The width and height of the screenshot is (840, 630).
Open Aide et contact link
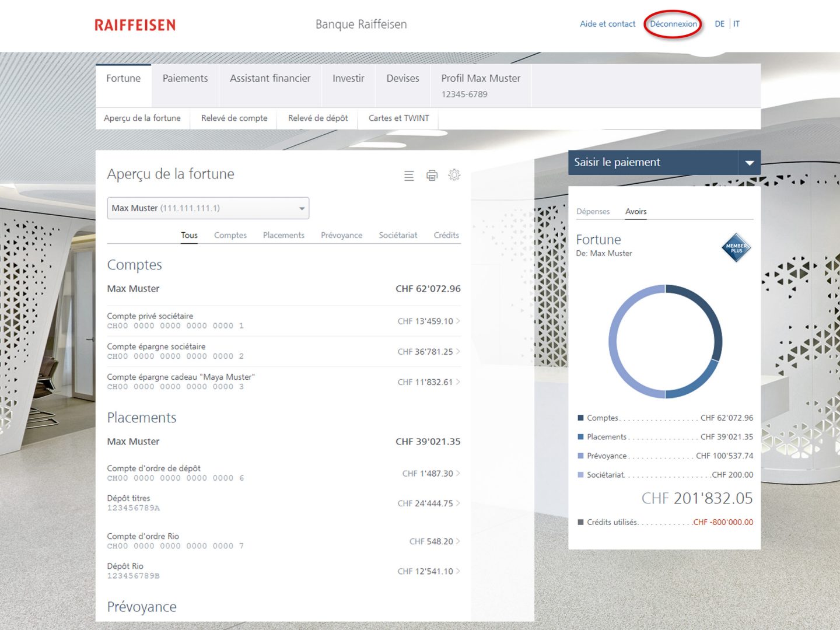(607, 24)
